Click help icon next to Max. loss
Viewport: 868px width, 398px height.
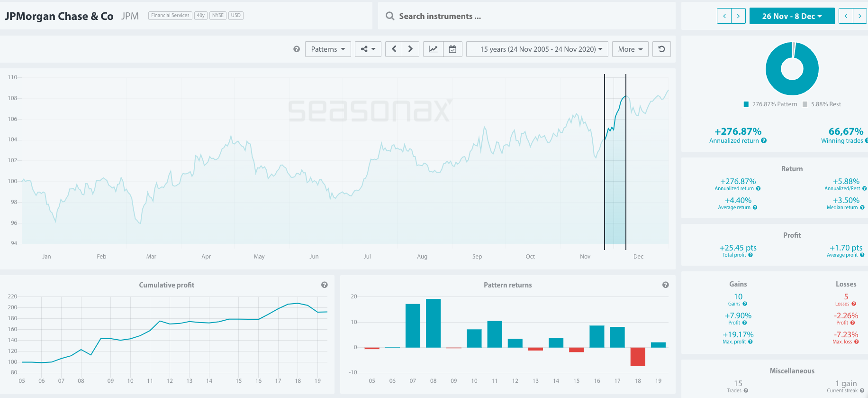[x=857, y=342]
